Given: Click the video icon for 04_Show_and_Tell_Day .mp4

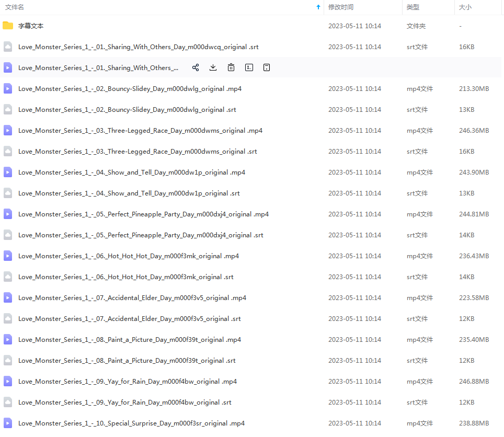Looking at the screenshot, I should pyautogui.click(x=8, y=172).
